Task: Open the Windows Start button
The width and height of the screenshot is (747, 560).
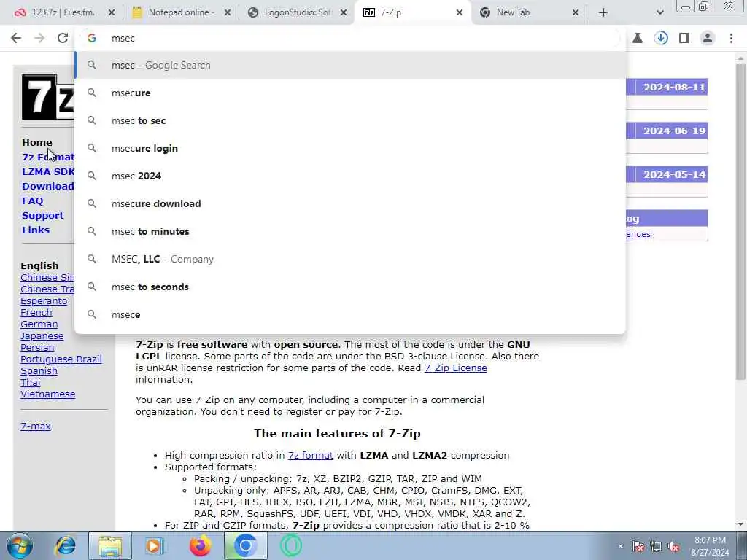Action: pos(20,545)
